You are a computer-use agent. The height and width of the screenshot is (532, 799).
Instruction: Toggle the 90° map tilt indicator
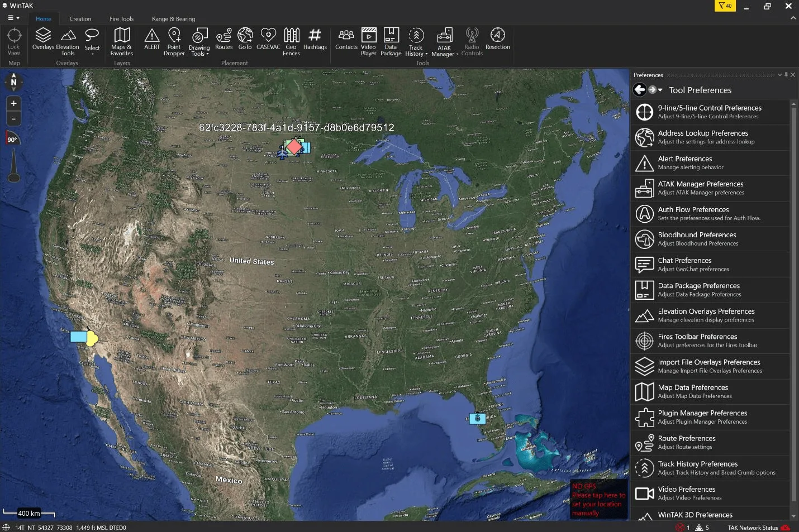pyautogui.click(x=12, y=140)
